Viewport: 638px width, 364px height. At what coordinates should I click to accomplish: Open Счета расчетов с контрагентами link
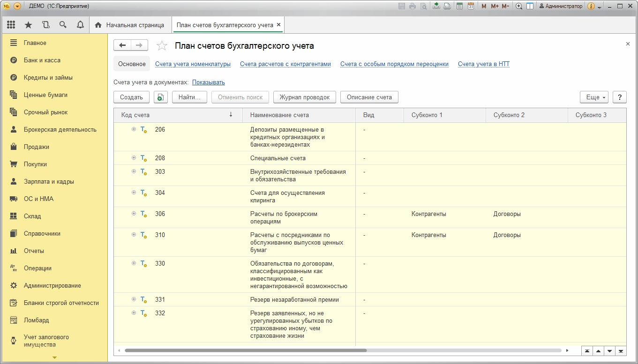285,64
